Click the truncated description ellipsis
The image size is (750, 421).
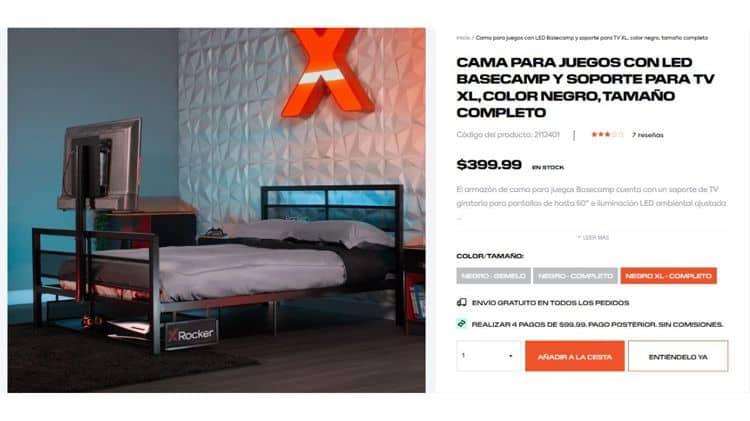(459, 218)
